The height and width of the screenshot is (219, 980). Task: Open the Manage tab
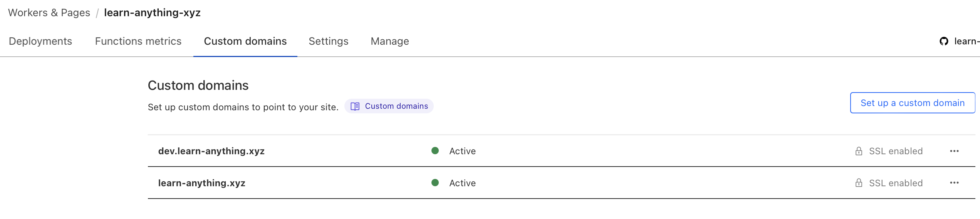click(389, 41)
